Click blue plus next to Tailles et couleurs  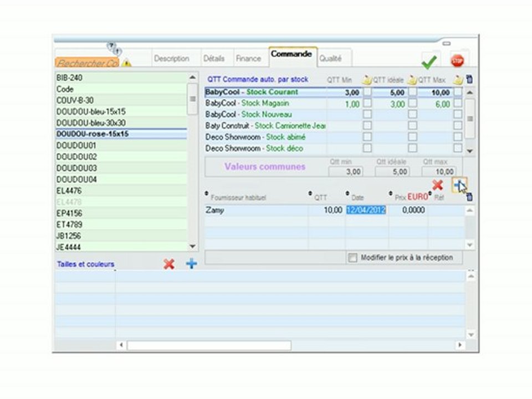coord(191,264)
